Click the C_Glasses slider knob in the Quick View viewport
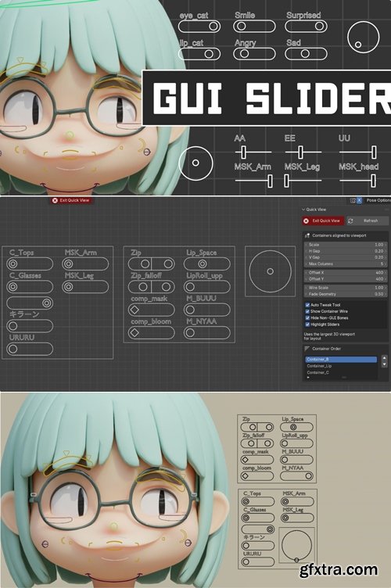 13,287
